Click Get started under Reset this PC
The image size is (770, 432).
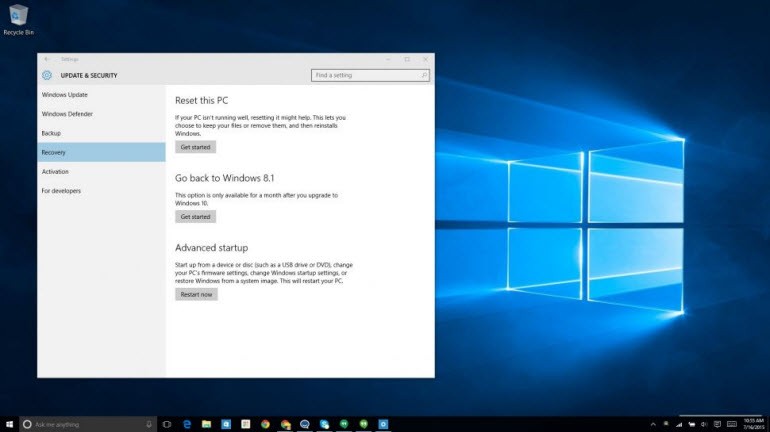point(195,147)
